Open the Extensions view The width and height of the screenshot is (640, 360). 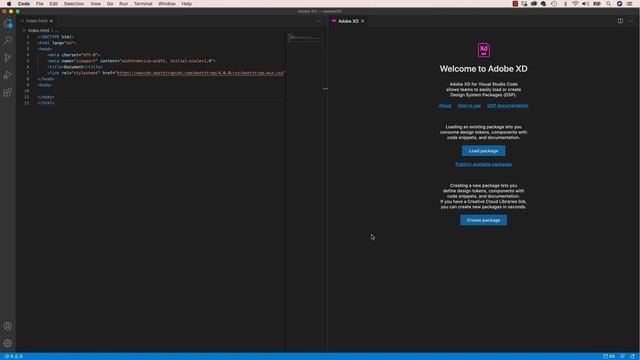8,93
